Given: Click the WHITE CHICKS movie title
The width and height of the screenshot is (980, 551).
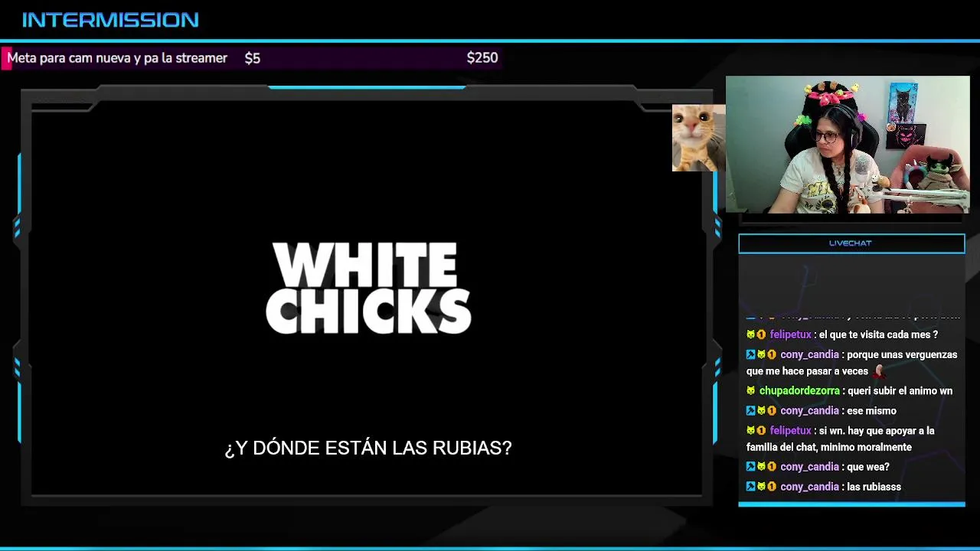Looking at the screenshot, I should [x=368, y=289].
